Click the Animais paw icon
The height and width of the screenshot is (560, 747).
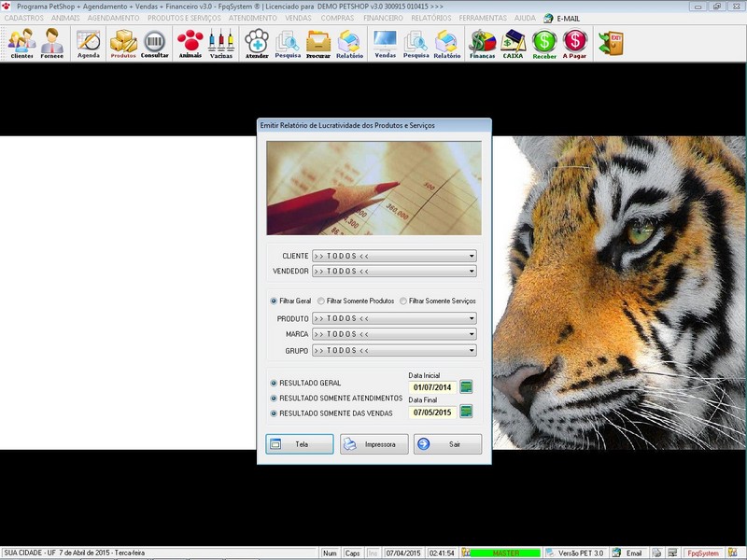point(190,43)
